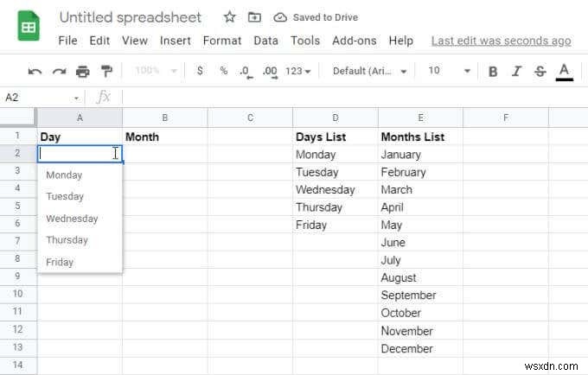Toggle strikethrough formatting
Image resolution: width=588 pixels, height=375 pixels.
(540, 72)
